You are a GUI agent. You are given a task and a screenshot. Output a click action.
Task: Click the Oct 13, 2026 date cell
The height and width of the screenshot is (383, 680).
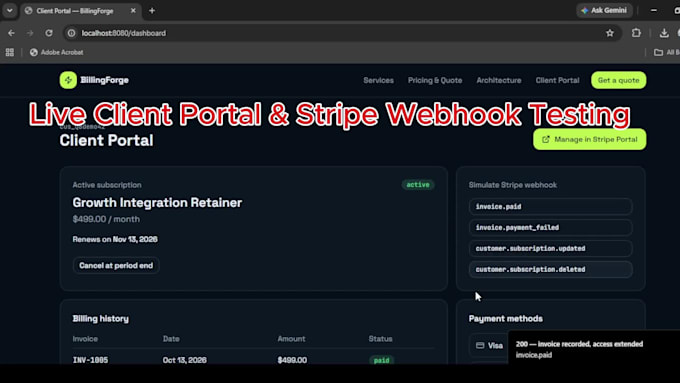tap(184, 360)
